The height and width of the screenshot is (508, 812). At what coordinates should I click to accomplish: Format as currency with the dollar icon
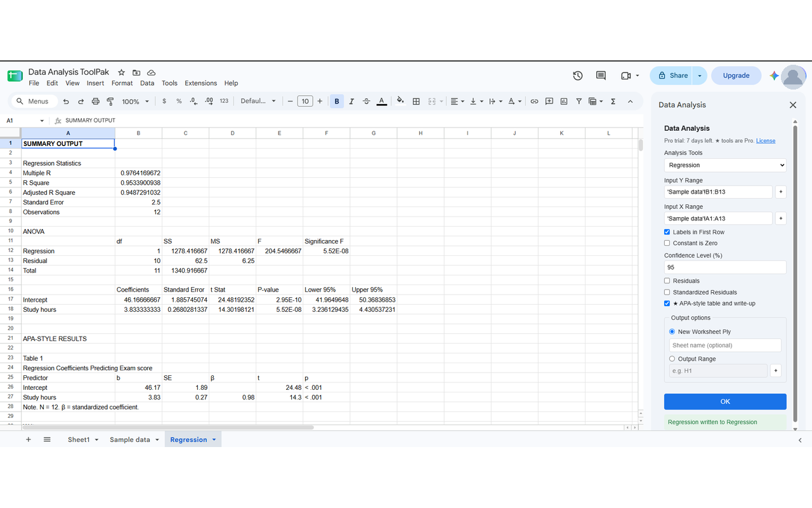(164, 101)
